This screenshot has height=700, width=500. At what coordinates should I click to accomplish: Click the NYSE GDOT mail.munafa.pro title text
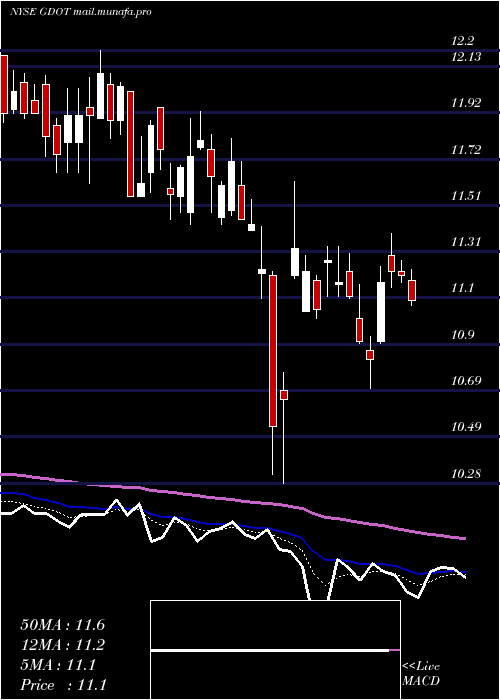pyautogui.click(x=80, y=12)
